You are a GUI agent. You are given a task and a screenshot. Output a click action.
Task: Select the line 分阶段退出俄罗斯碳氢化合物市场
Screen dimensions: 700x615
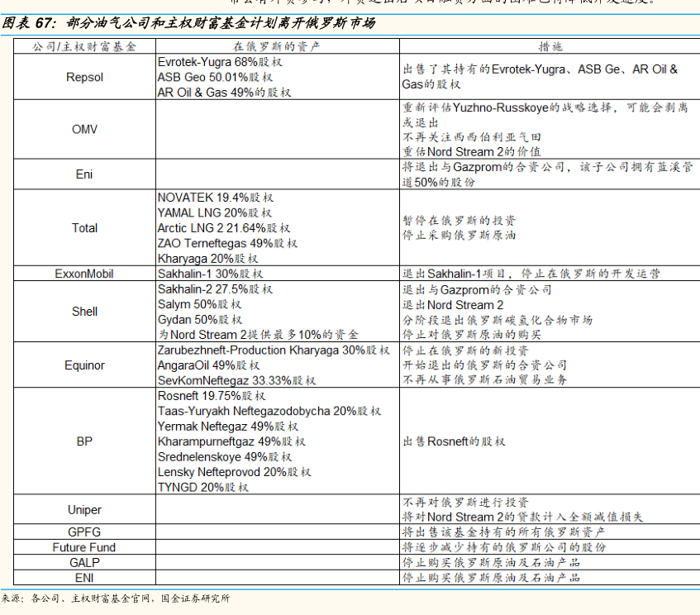[x=498, y=320]
